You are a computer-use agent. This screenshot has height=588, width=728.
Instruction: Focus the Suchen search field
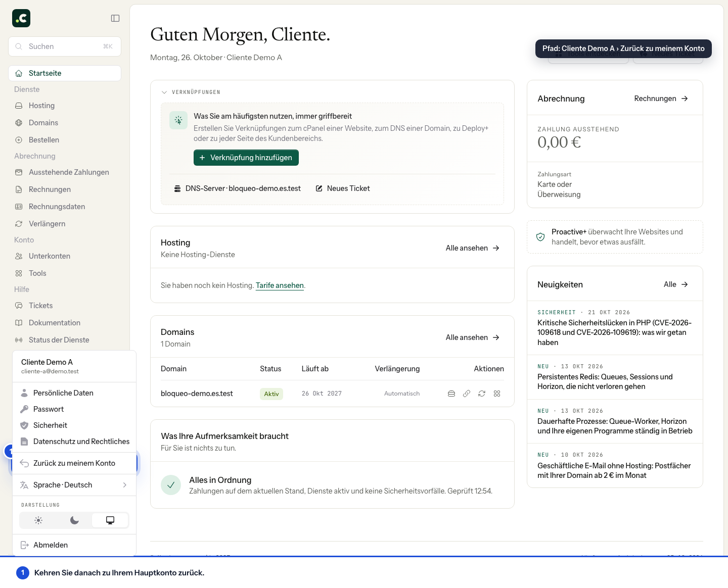pos(65,46)
